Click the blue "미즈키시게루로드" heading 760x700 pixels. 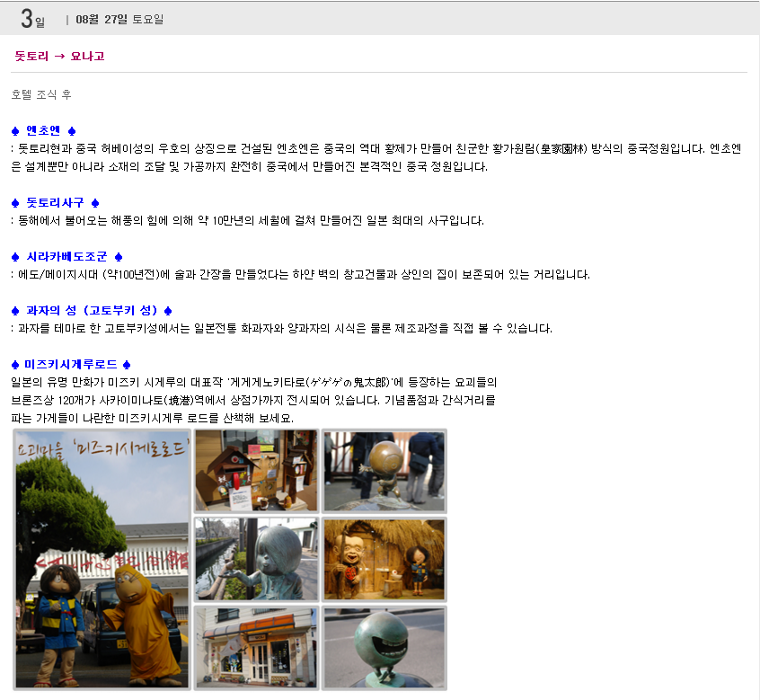71,364
